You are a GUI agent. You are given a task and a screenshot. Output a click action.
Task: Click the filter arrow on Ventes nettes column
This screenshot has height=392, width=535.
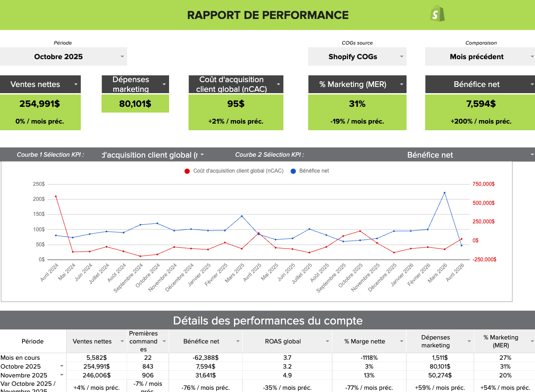(x=121, y=341)
